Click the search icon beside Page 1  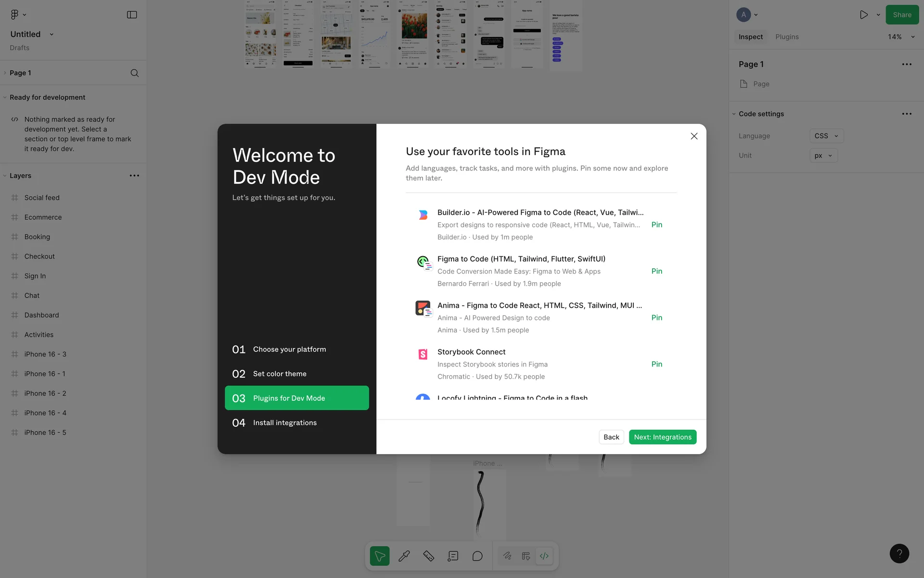[x=135, y=73]
